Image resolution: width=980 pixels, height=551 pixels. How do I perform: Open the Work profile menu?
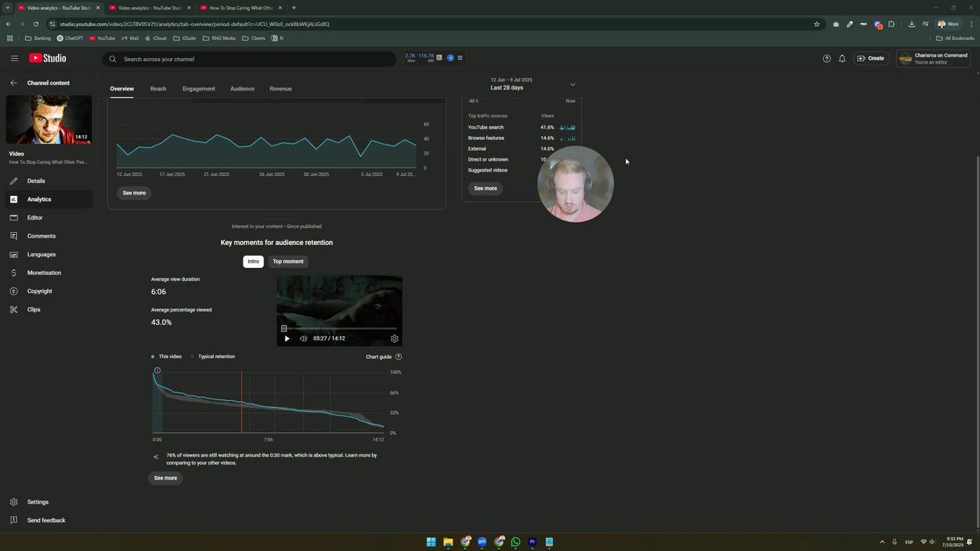pos(949,24)
